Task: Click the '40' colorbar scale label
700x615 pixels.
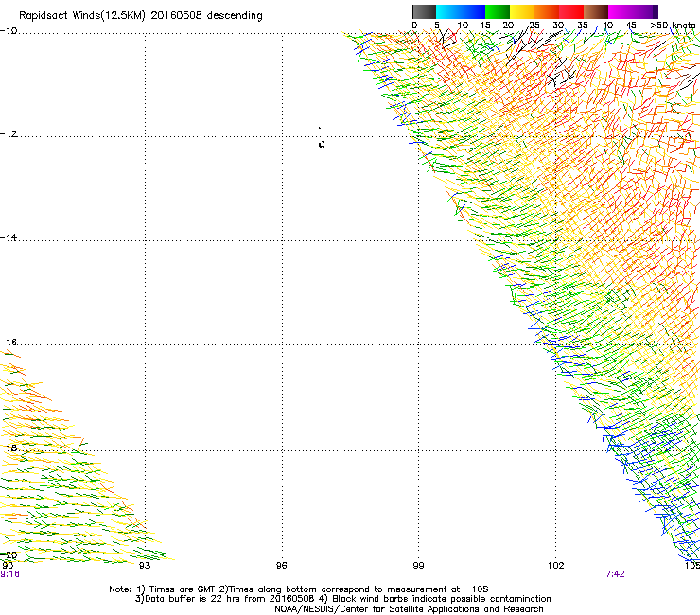Action: [607, 26]
